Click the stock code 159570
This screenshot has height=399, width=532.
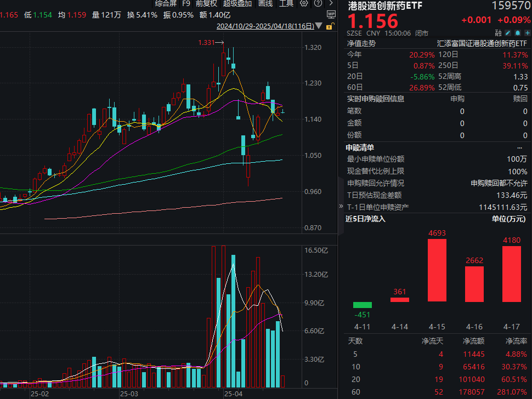(x=511, y=5)
